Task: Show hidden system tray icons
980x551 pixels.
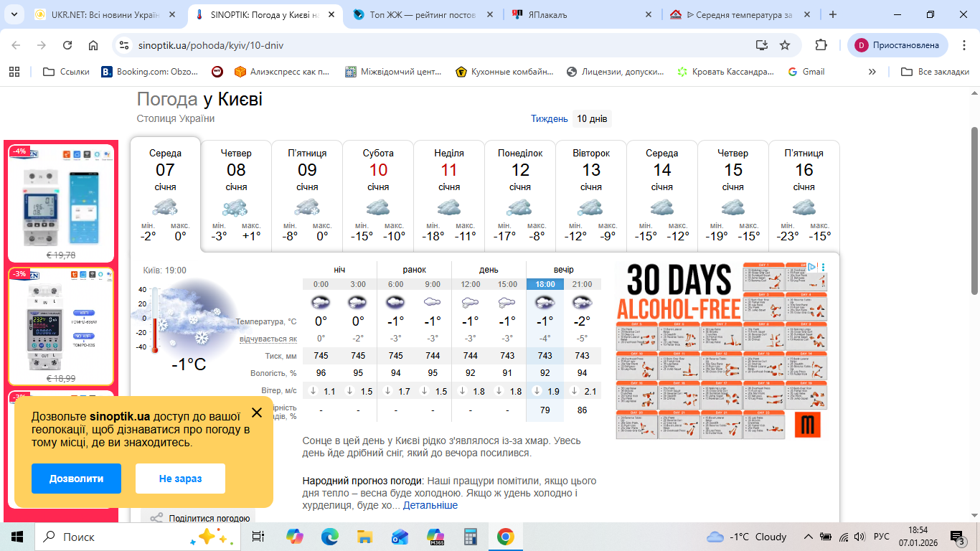Action: (x=809, y=537)
